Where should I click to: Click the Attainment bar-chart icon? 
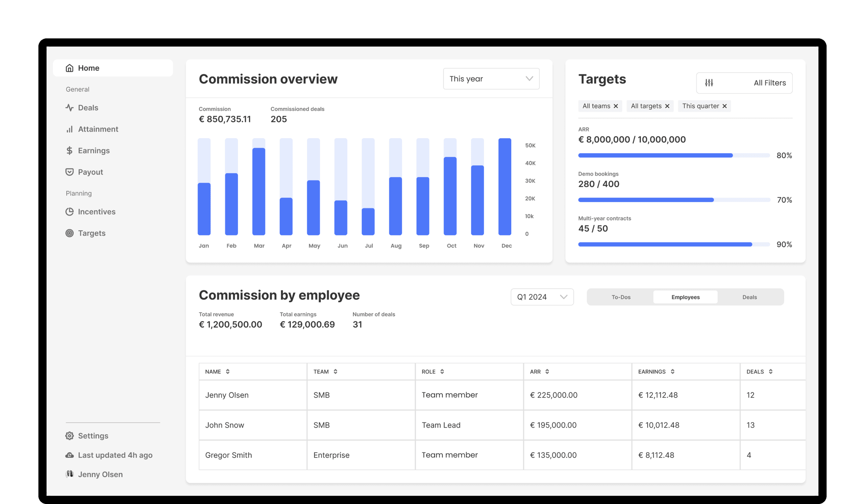(x=70, y=129)
